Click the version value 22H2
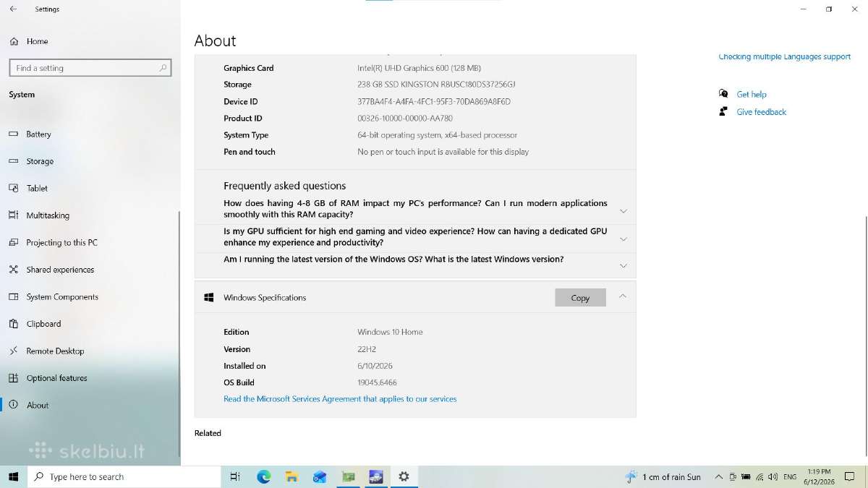This screenshot has width=868, height=488. 367,349
